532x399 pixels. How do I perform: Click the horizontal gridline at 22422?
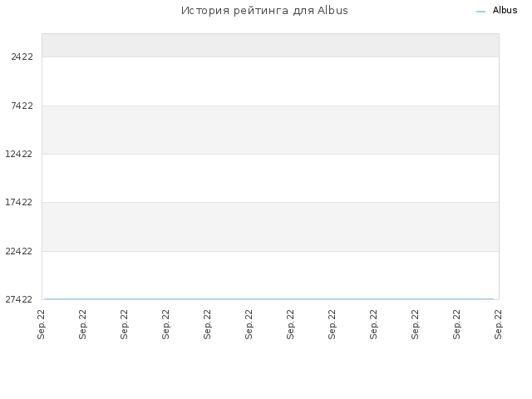pyautogui.click(x=270, y=251)
